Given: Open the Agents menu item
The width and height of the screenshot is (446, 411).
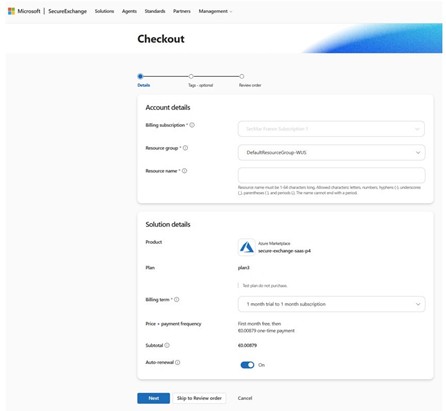Looking at the screenshot, I should [x=129, y=11].
